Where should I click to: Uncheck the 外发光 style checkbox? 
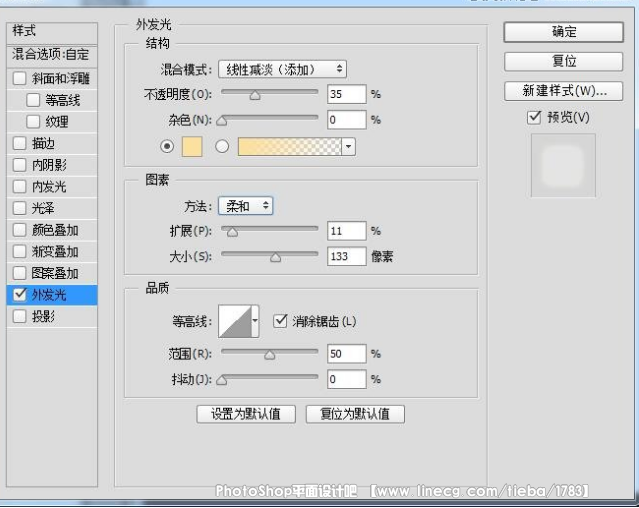[x=19, y=295]
